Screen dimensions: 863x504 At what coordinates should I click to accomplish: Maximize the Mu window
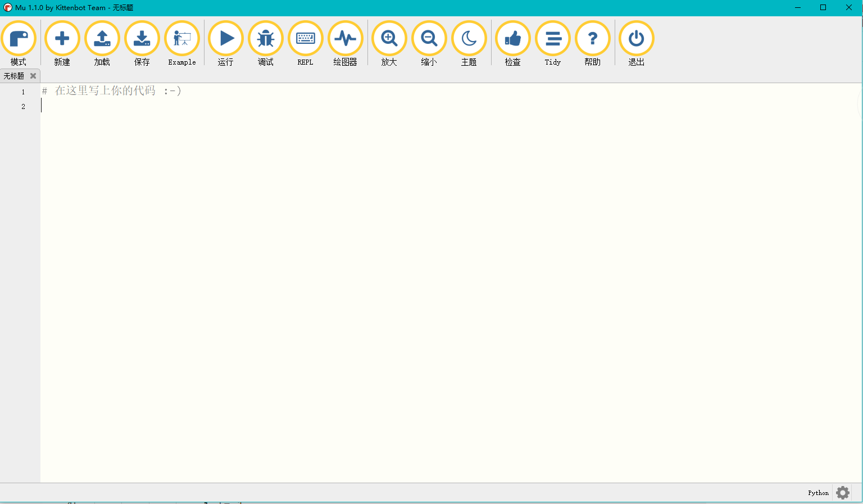[x=823, y=8]
